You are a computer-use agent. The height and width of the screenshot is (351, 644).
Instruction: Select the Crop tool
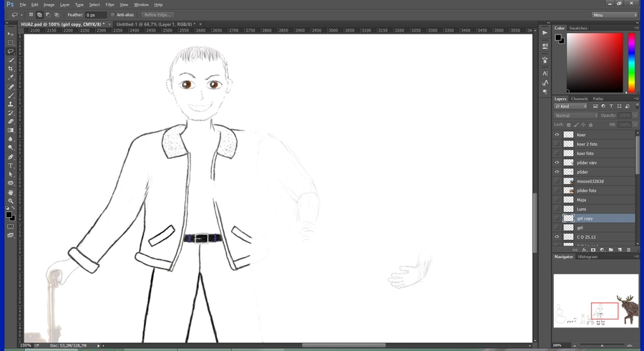point(11,69)
